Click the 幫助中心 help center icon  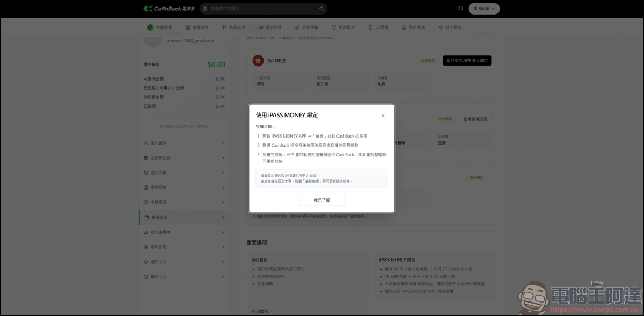tap(145, 276)
